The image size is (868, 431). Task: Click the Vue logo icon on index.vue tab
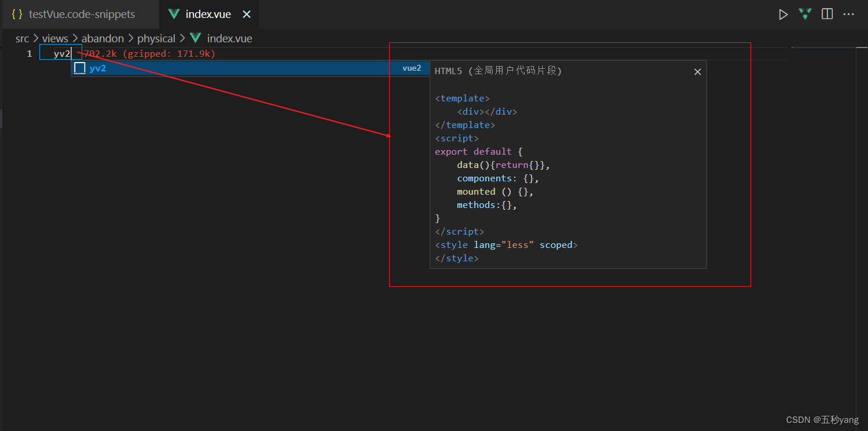point(174,14)
